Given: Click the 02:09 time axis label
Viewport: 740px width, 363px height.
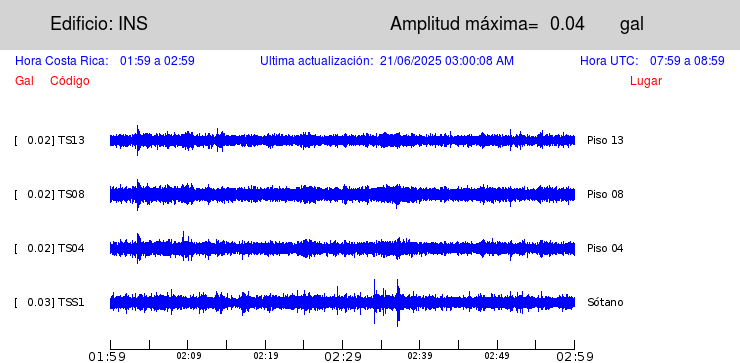Looking at the screenshot, I should pos(189,355).
